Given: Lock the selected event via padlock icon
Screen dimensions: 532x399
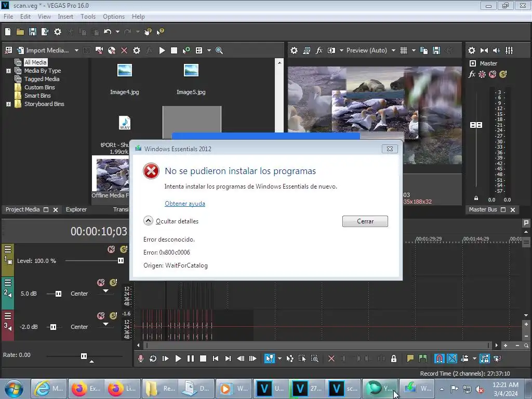Looking at the screenshot, I should click(x=394, y=358).
